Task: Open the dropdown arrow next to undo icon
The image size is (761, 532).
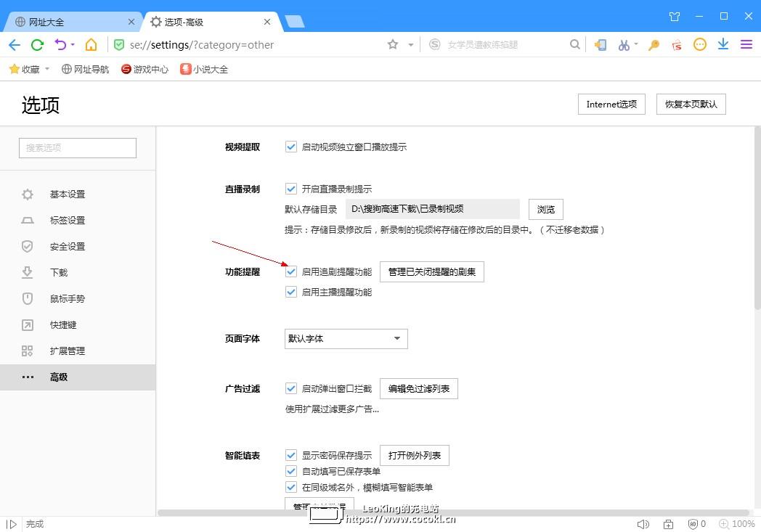Action: pos(73,44)
